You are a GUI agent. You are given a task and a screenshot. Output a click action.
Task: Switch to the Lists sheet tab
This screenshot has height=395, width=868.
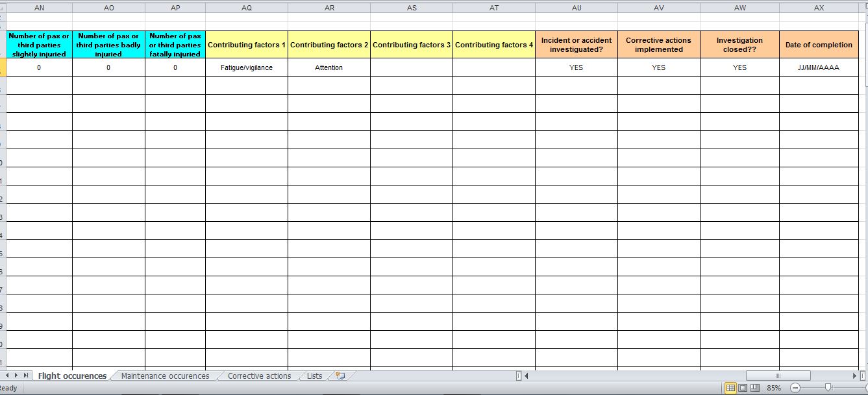click(314, 376)
